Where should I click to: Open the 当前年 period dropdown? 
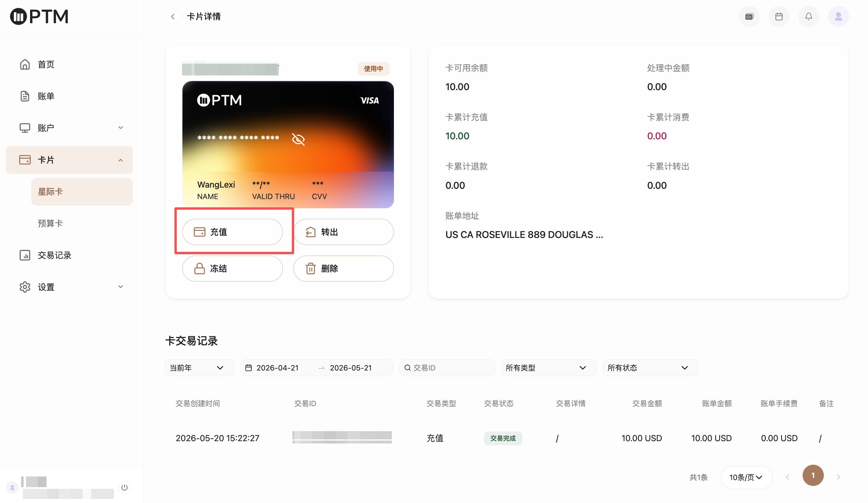point(199,367)
